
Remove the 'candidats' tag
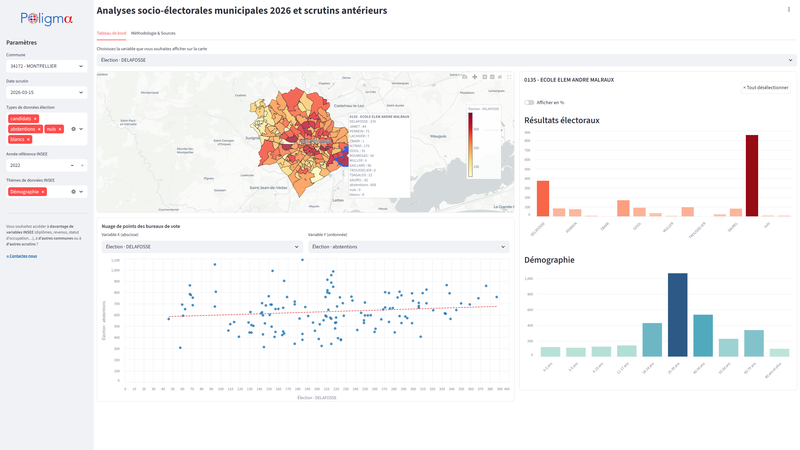click(35, 119)
